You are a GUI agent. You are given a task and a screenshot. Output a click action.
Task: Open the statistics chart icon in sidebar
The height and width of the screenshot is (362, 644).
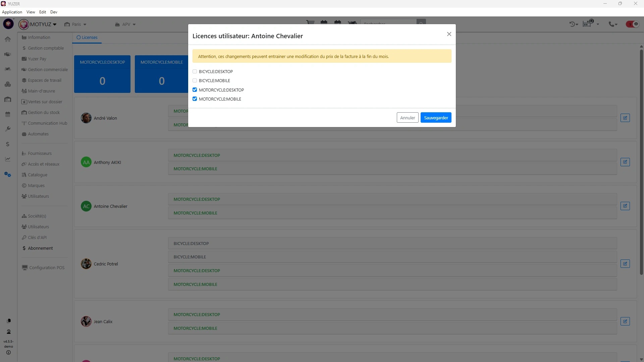[8, 159]
